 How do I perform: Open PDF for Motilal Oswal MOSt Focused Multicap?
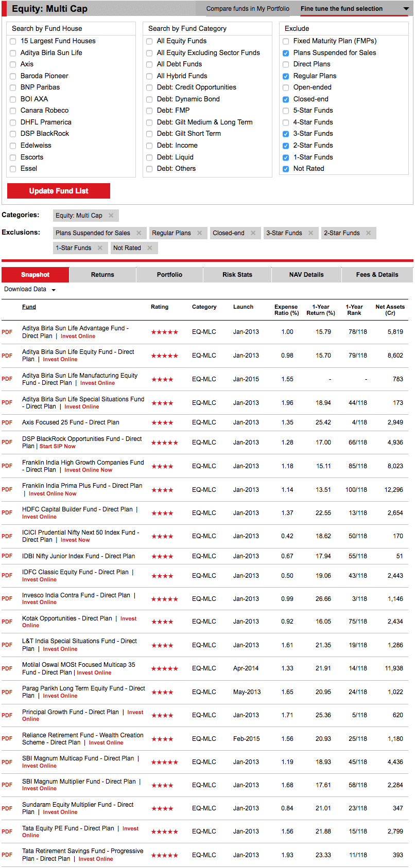click(x=7, y=669)
